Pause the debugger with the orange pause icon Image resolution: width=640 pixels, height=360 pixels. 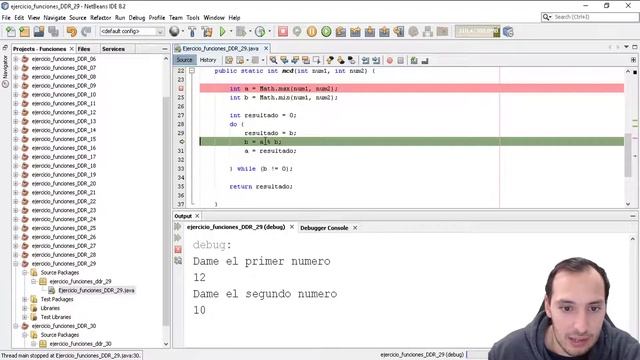tap(311, 31)
